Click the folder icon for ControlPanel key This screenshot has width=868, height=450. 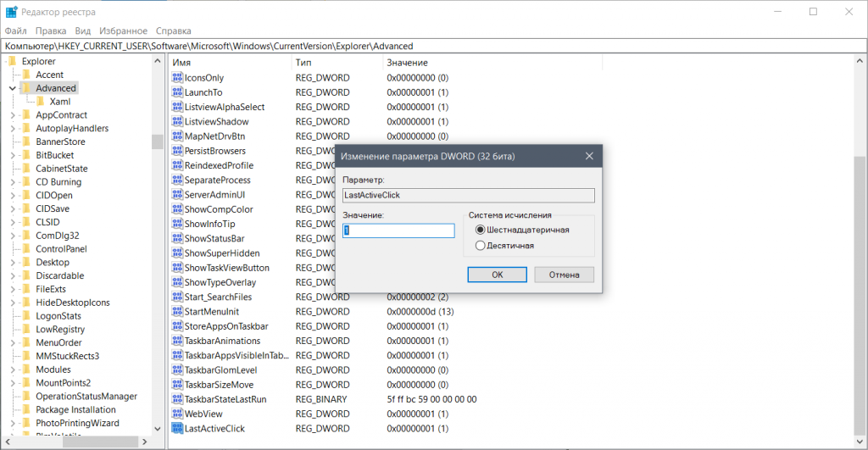tap(26, 249)
